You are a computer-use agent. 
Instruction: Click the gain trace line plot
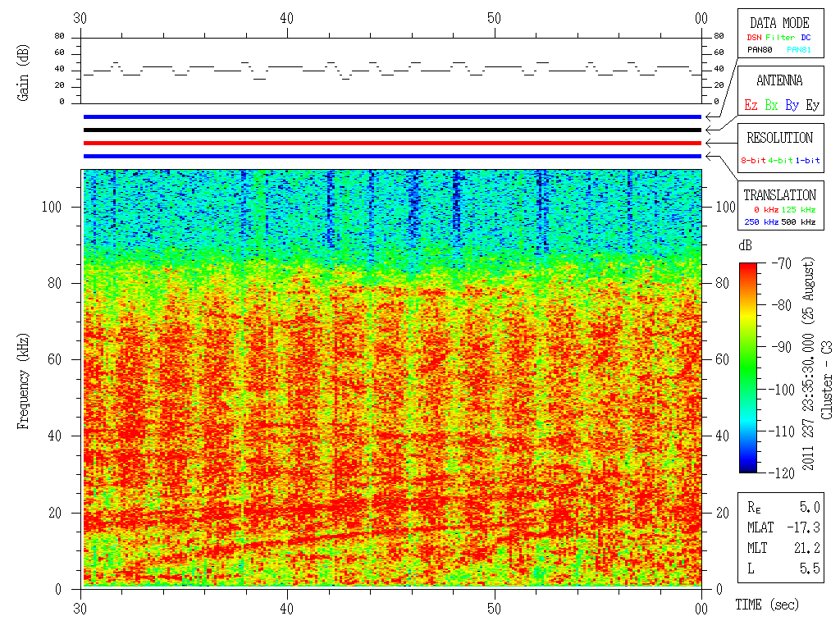pos(392,71)
